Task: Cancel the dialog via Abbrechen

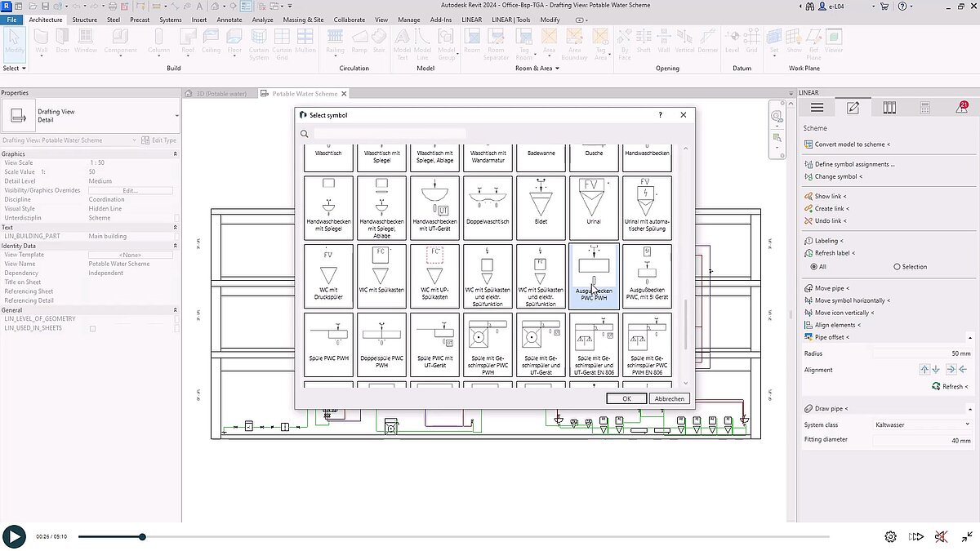Action: pos(669,398)
